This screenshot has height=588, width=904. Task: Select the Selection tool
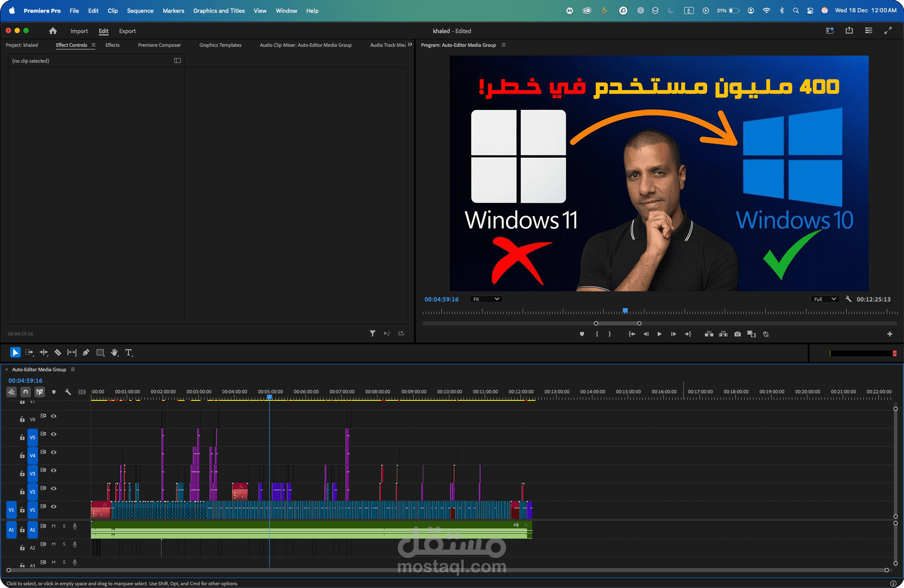[15, 352]
